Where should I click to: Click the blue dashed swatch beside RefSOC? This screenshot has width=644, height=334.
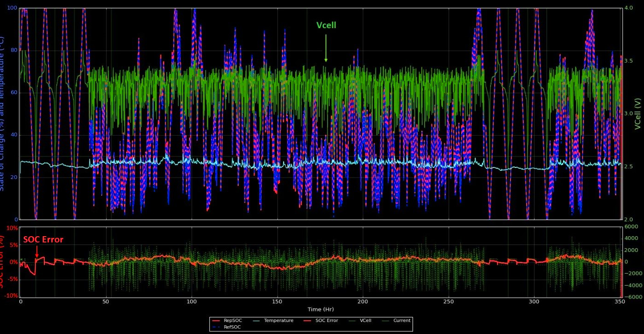click(x=216, y=327)
